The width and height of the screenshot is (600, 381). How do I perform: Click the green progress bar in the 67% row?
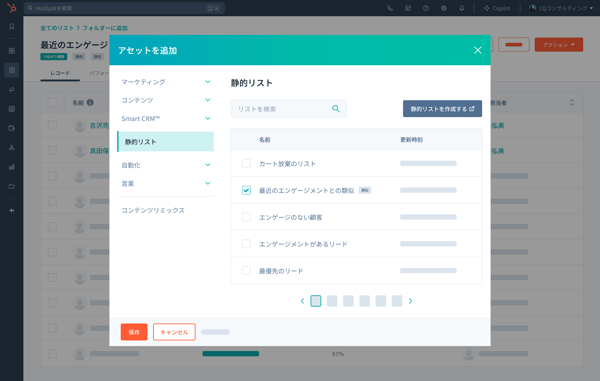pyautogui.click(x=231, y=353)
